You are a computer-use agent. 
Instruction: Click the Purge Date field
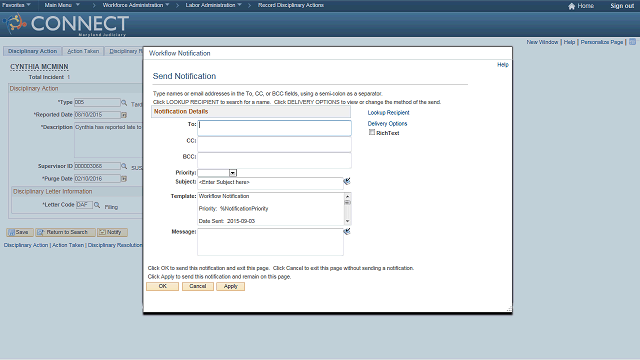pyautogui.click(x=97, y=179)
